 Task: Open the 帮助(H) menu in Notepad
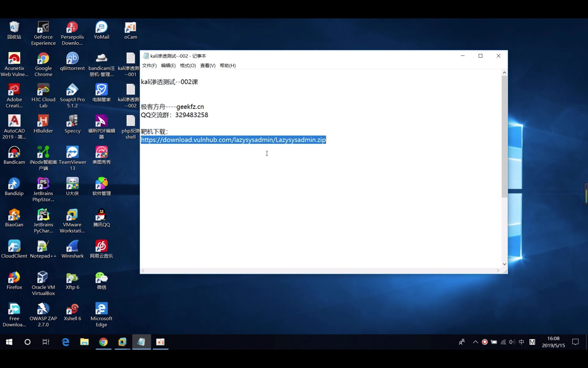click(228, 65)
